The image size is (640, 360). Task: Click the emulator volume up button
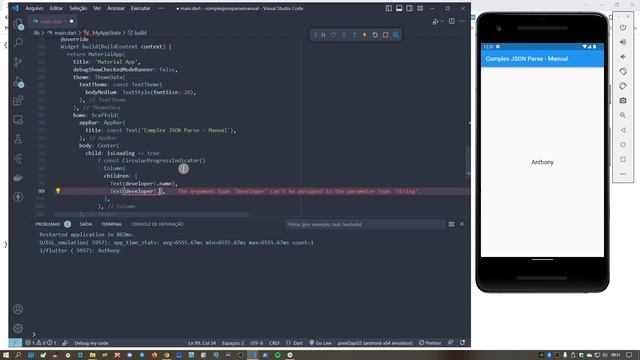623,42
